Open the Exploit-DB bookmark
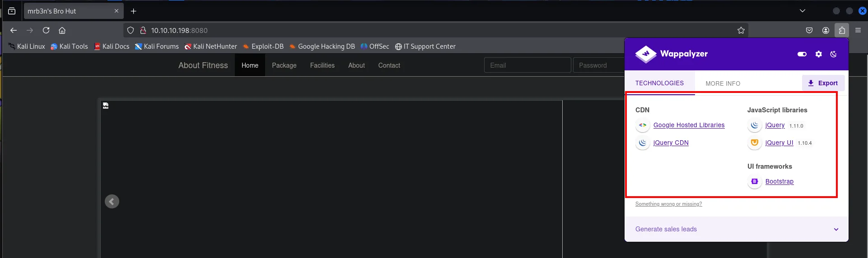868x258 pixels. tap(263, 46)
